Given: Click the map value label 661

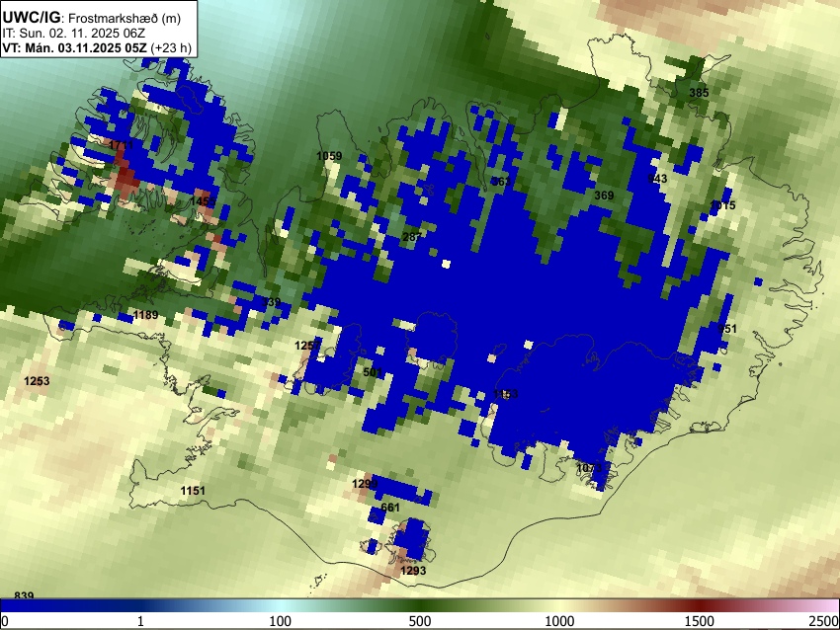Looking at the screenshot, I should point(390,508).
